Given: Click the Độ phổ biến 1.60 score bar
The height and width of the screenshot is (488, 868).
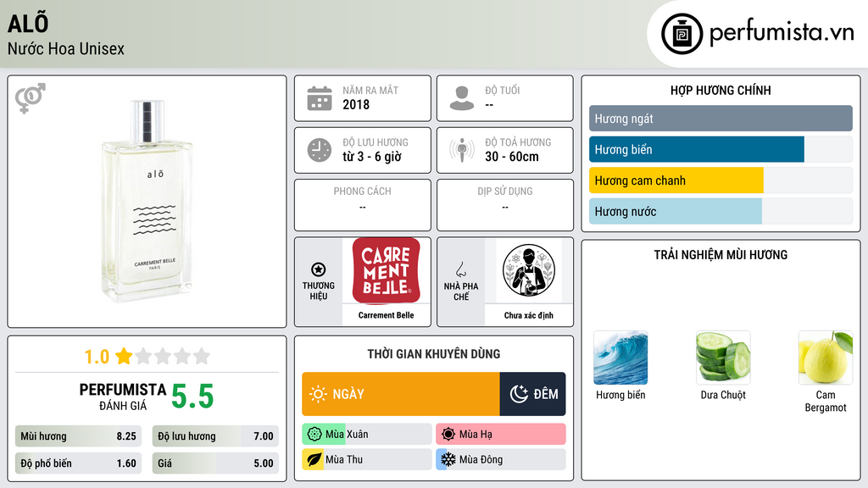Looking at the screenshot, I should click(x=78, y=463).
